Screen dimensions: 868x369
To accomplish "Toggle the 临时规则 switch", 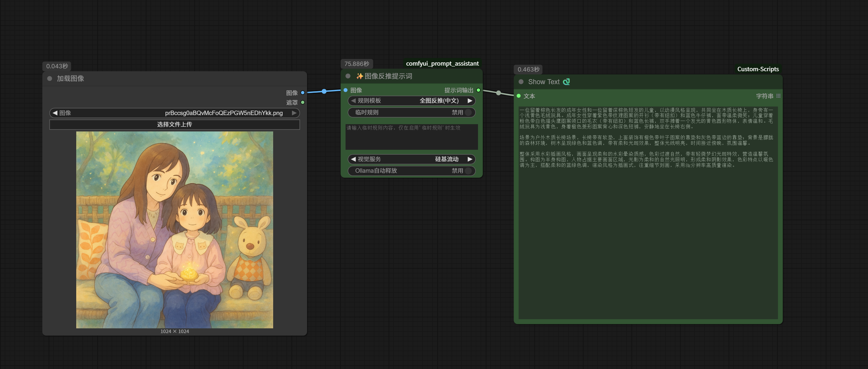I will click(x=468, y=112).
